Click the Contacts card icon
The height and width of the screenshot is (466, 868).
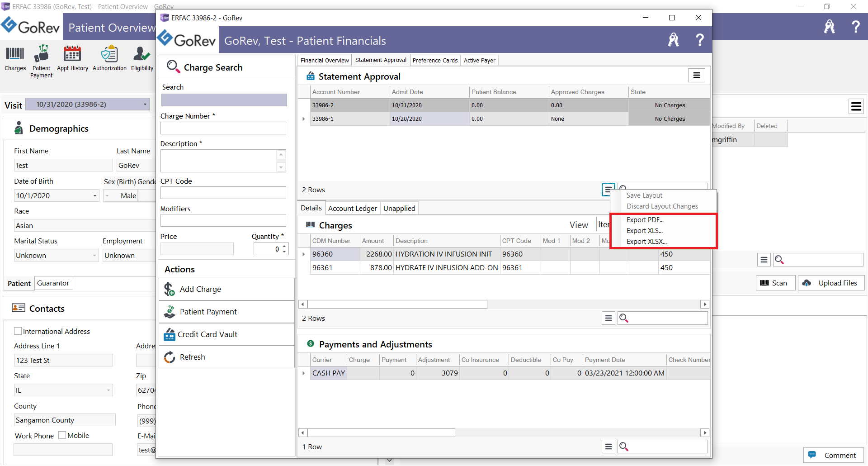pos(19,308)
